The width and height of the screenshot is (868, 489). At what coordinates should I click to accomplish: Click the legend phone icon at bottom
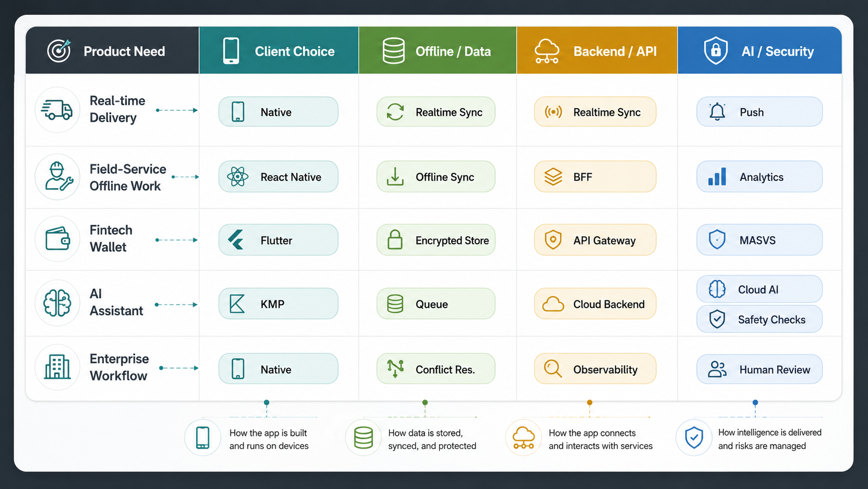(x=202, y=438)
